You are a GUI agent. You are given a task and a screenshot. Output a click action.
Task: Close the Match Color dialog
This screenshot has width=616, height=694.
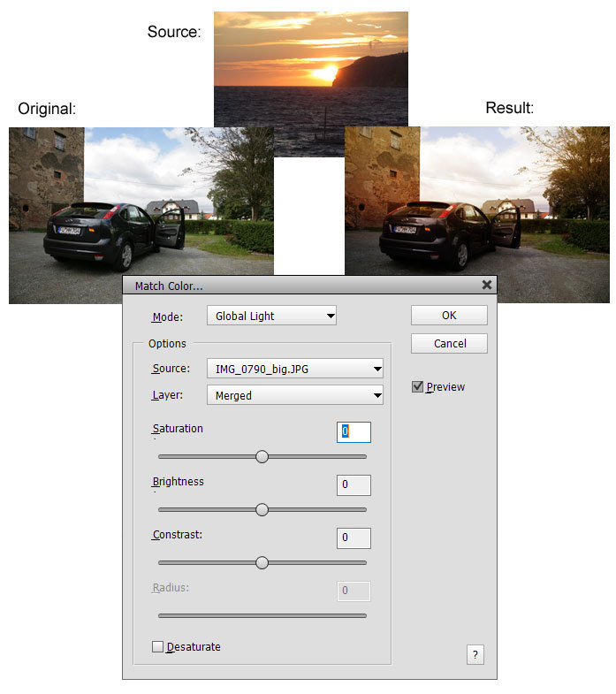[x=486, y=286]
